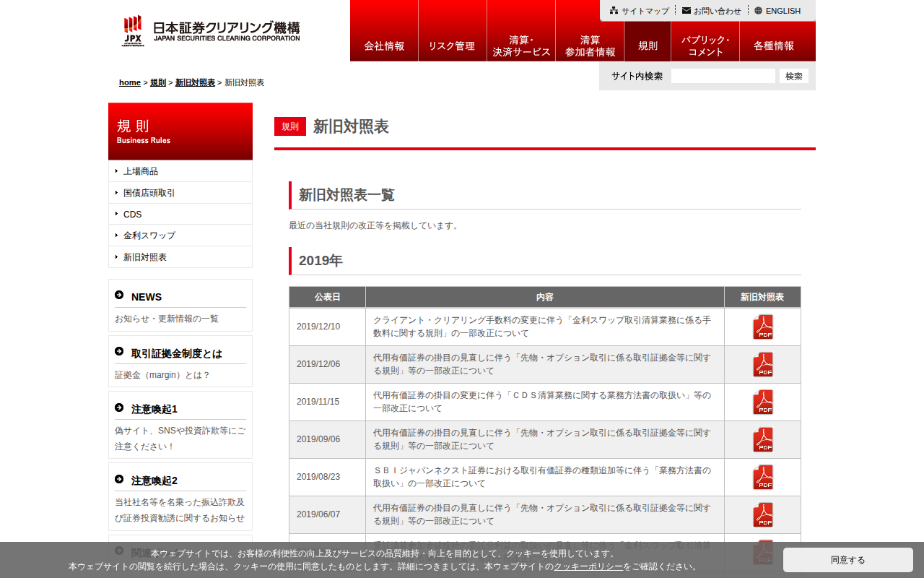Screen dimensions: 924x578
Task: Open the 会社情報 menu
Action: (x=384, y=46)
